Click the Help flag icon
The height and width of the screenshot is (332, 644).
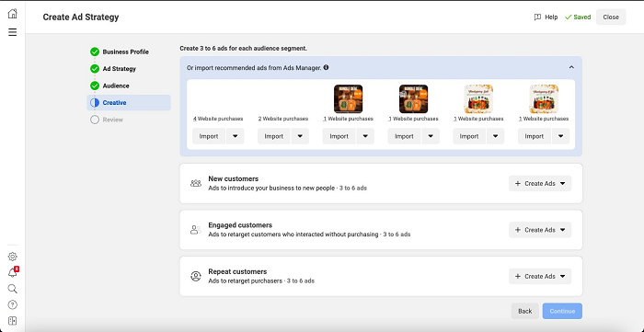(x=537, y=17)
